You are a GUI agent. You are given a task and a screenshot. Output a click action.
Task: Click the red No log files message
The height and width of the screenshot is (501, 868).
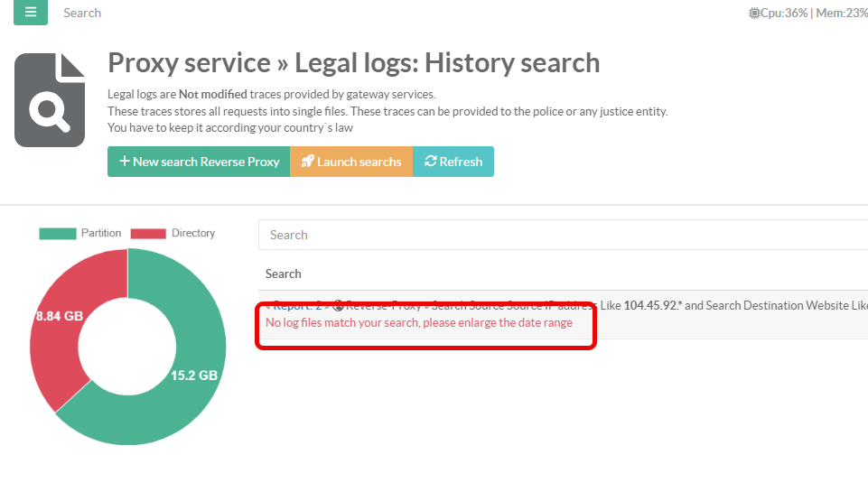pyautogui.click(x=419, y=322)
